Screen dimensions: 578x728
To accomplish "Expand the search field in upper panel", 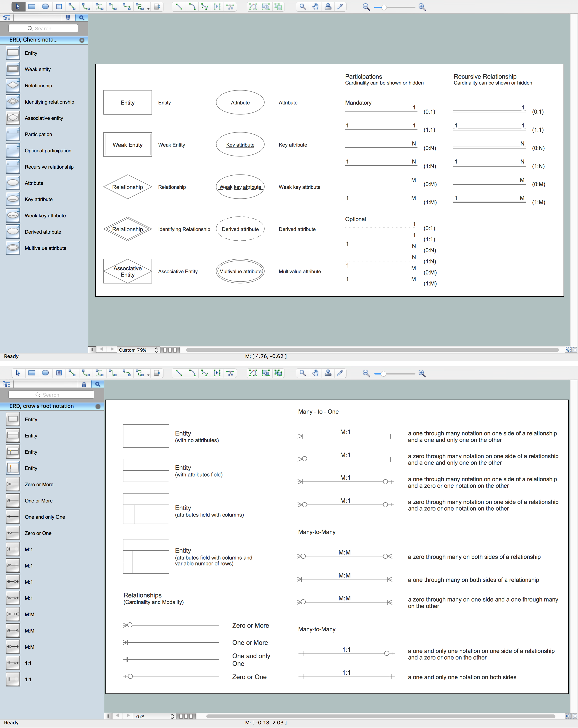I will pyautogui.click(x=83, y=18).
